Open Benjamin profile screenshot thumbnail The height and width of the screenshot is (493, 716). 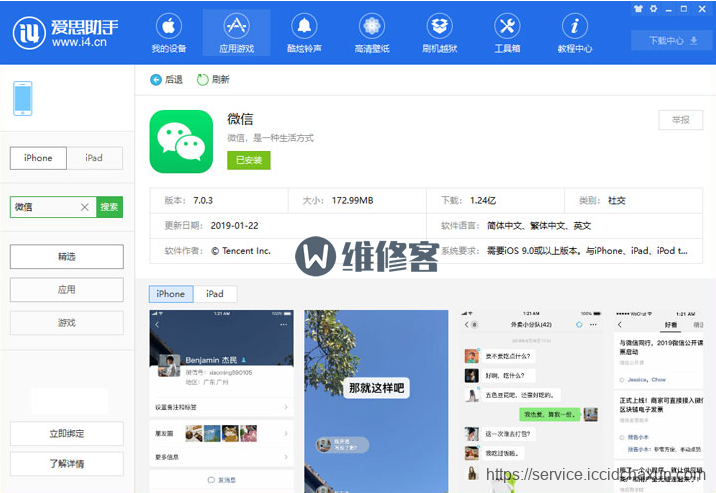point(221,401)
